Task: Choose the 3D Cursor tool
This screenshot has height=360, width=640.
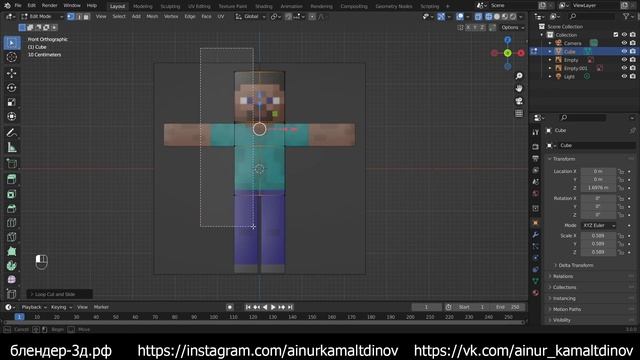Action: click(x=12, y=57)
